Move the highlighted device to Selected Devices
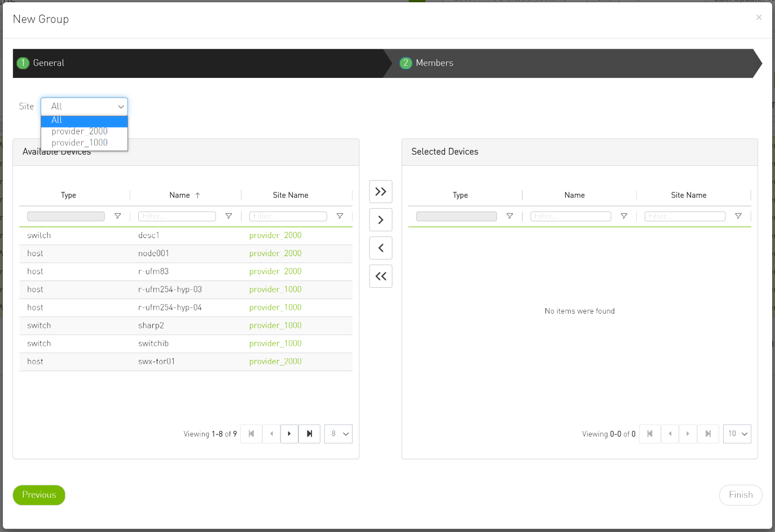 [x=381, y=219]
